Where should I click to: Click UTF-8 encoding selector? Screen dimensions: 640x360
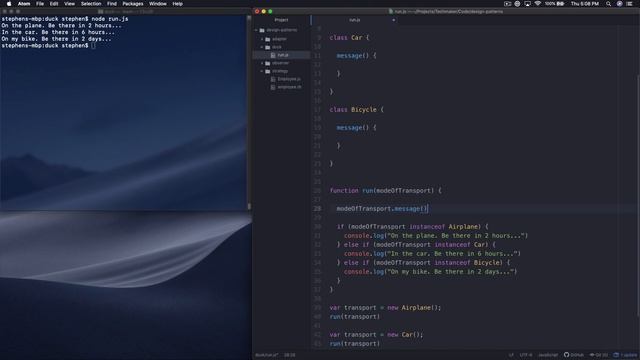tap(526, 355)
